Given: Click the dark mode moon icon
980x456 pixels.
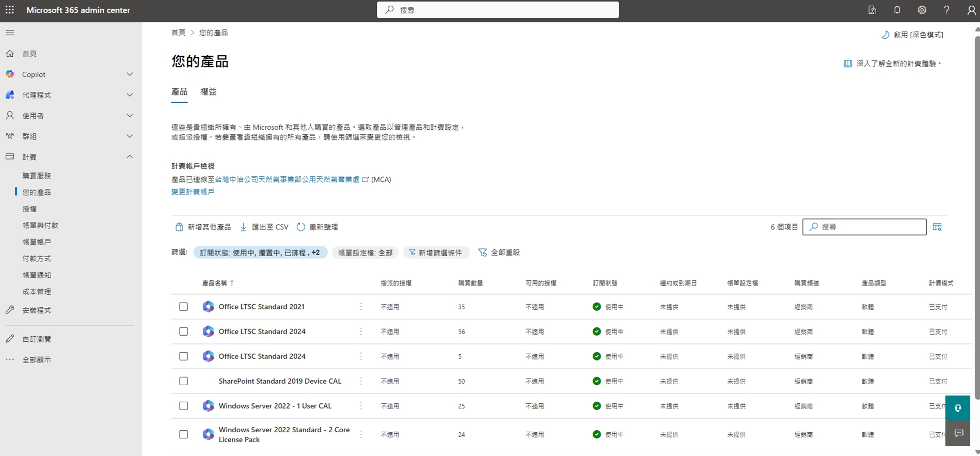Looking at the screenshot, I should pyautogui.click(x=885, y=35).
